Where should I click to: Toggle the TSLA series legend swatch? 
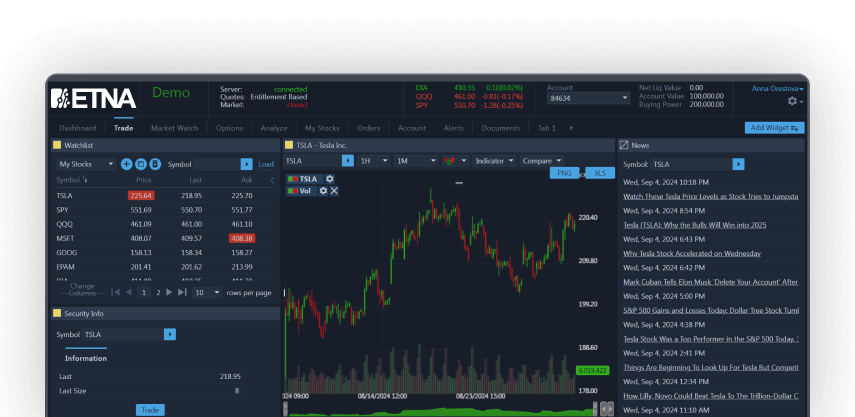click(292, 179)
